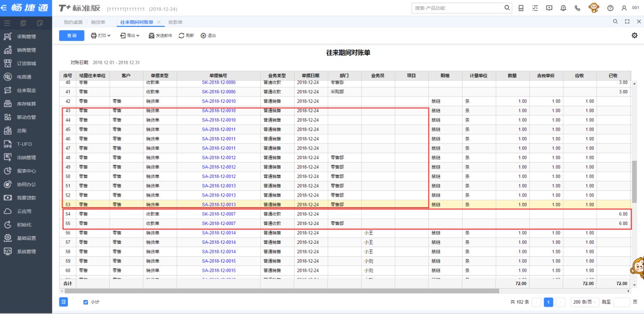Screen dimensions: 644x314
Task: Toggle fullscreen view of the tab area
Action: (627, 22)
